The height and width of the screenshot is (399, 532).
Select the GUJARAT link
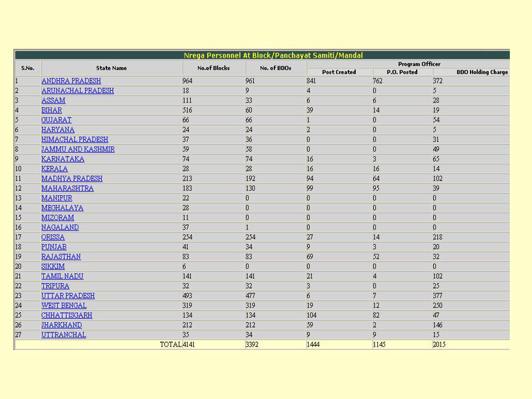tap(57, 120)
